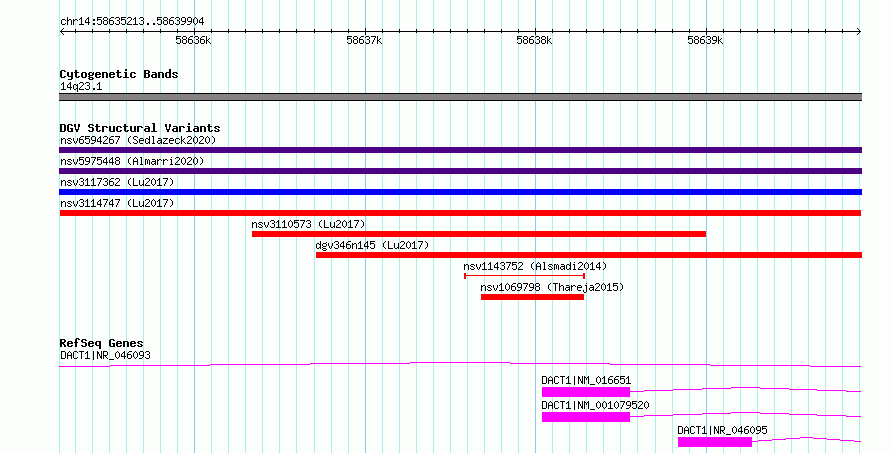Image resolution: width=890 pixels, height=453 pixels.
Task: Click the 58639k ruler tick label
Action: click(705, 40)
